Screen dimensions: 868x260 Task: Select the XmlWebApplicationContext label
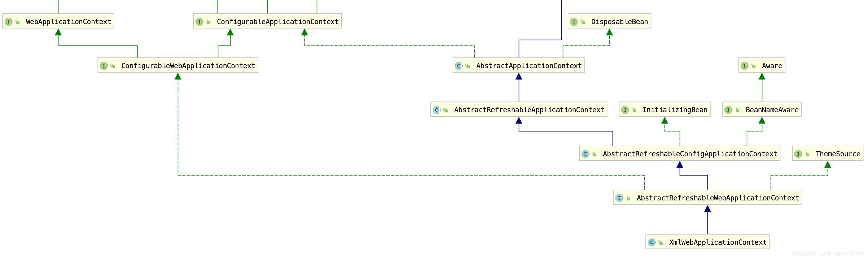point(718,242)
